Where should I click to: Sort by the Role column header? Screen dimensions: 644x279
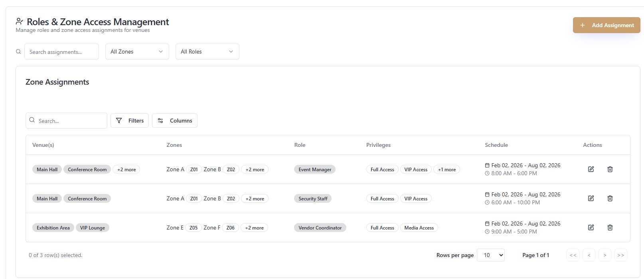coord(300,145)
